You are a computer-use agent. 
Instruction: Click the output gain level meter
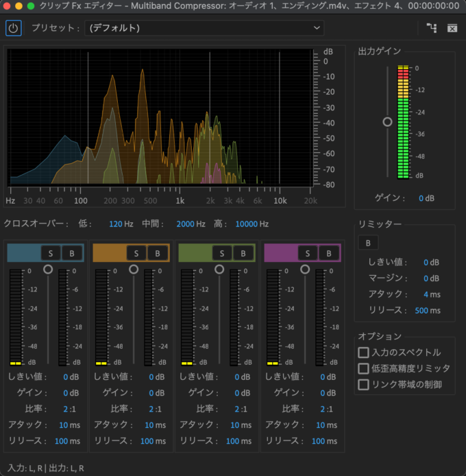[403, 121]
